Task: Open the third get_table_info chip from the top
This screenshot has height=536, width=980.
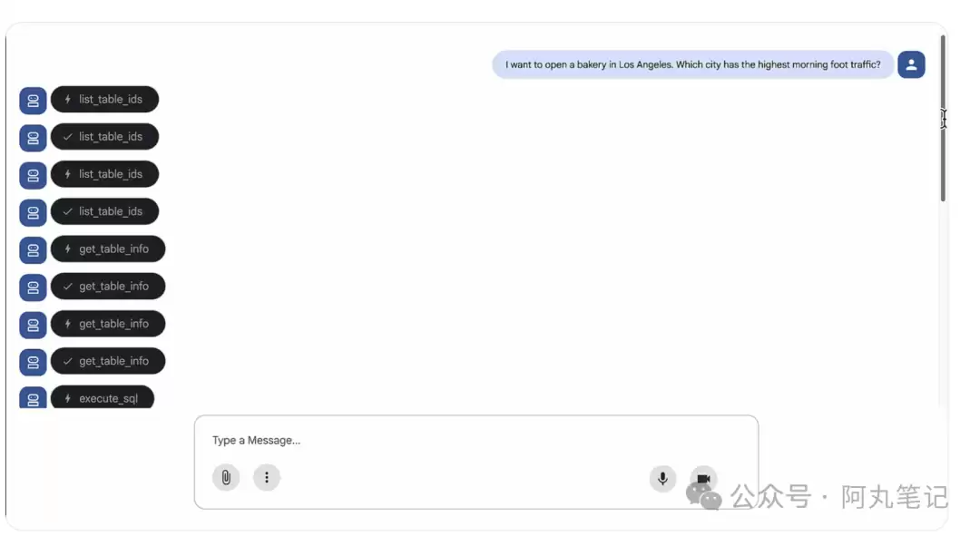Action: click(x=108, y=324)
